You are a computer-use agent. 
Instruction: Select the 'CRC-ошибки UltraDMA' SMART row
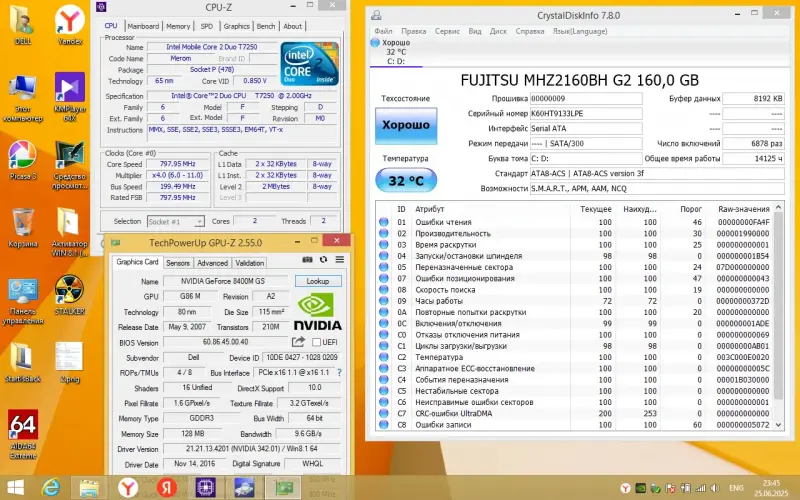575,413
